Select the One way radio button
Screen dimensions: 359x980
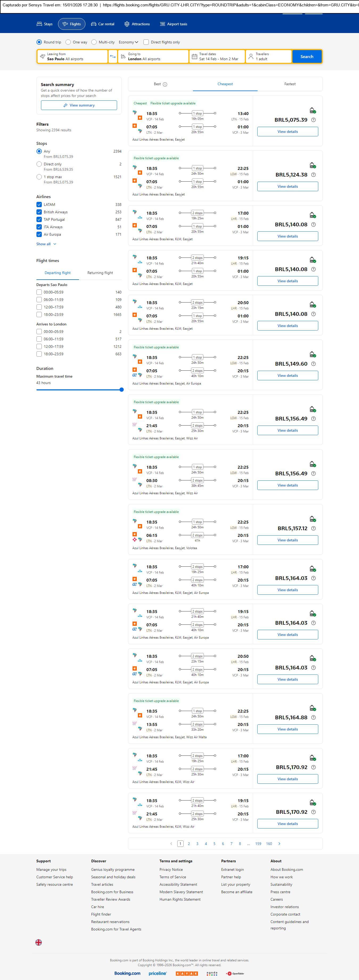point(68,42)
